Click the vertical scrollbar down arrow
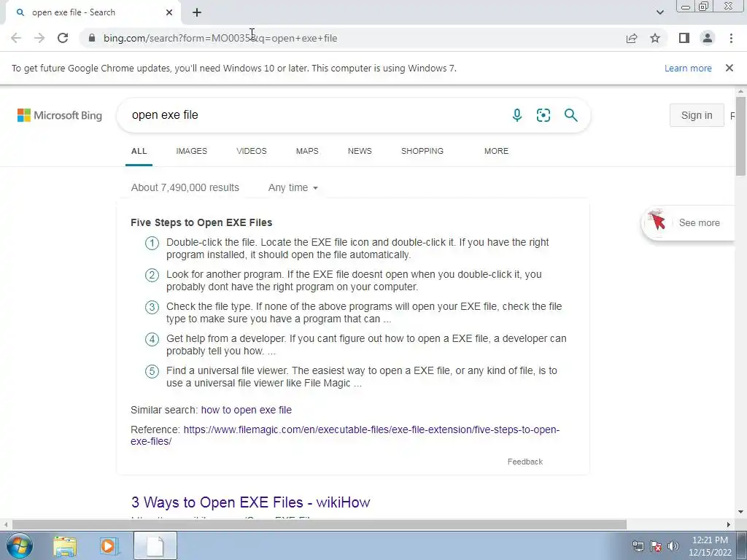The height and width of the screenshot is (560, 747). (x=740, y=512)
